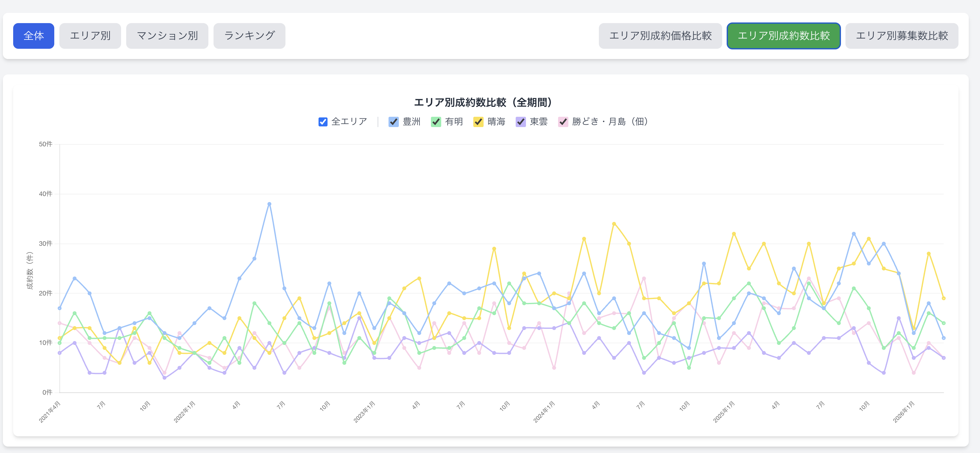Click the 晴海 peak data point at 34件
The image size is (980, 453).
click(x=614, y=224)
